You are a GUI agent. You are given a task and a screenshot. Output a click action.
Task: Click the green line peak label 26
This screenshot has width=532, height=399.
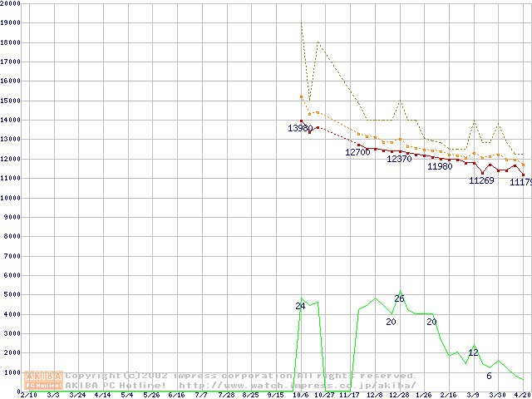399,298
